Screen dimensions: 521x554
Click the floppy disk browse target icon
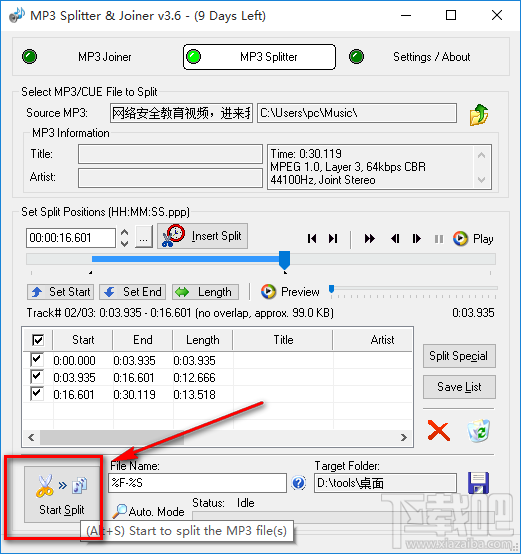(x=478, y=483)
